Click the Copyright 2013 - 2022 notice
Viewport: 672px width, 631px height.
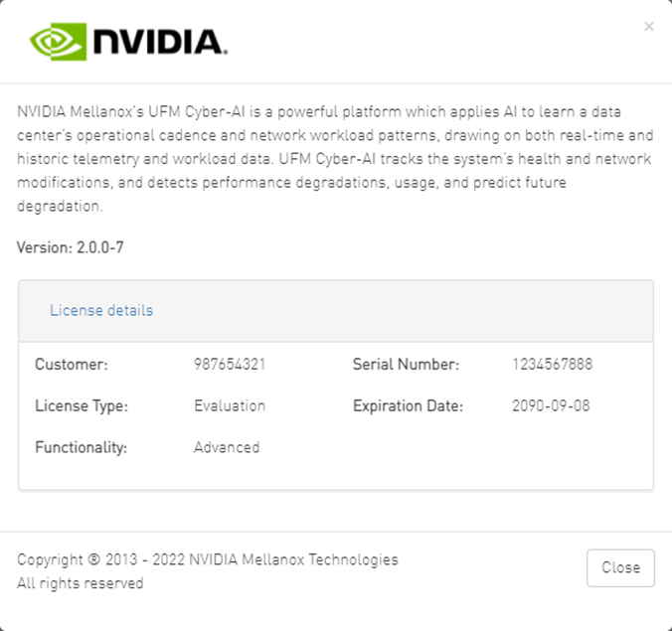(207, 559)
